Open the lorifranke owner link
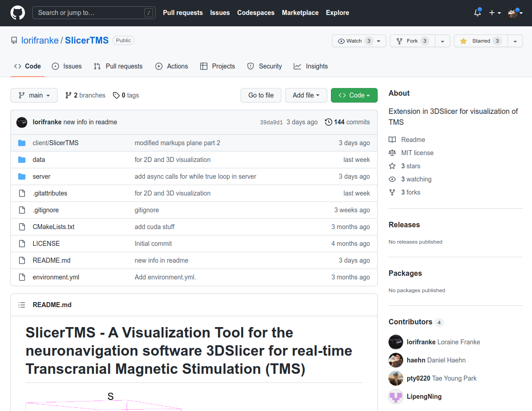The height and width of the screenshot is (411, 532). tap(39, 40)
